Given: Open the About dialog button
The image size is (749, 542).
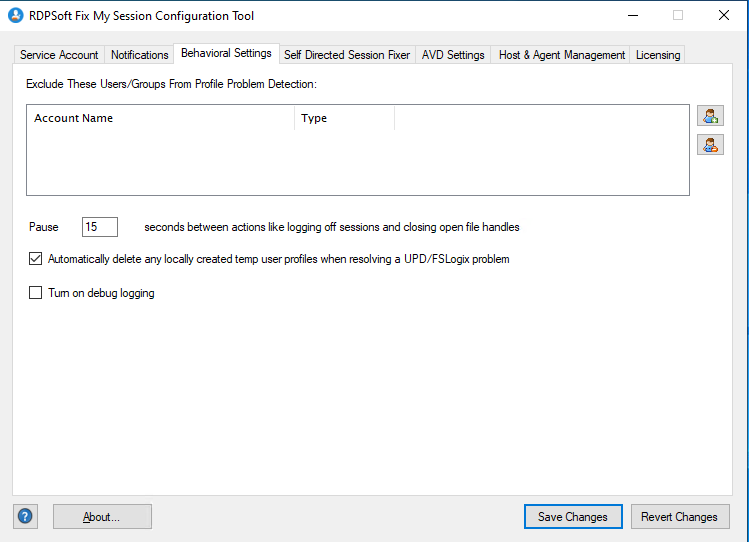Looking at the screenshot, I should click(102, 517).
